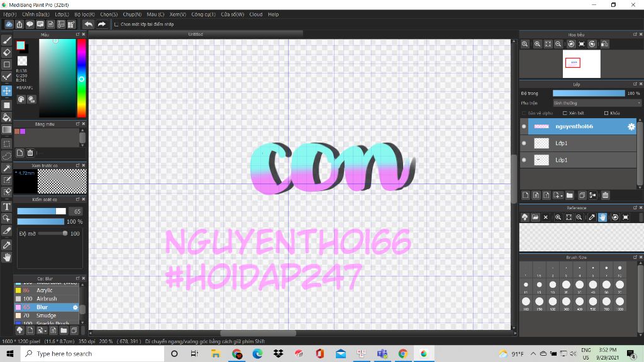Screen dimensions: 644x362
Task: Duplicate the selected layer
Action: pos(582,195)
